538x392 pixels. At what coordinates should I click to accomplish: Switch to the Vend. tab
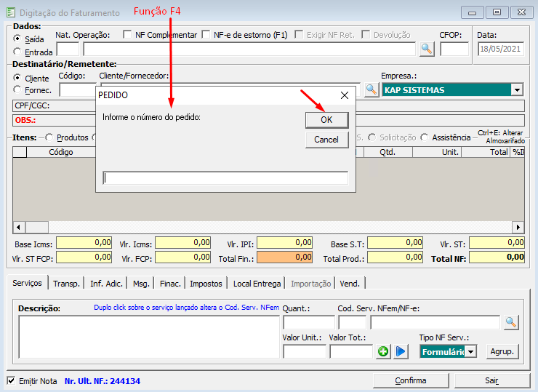coord(350,284)
